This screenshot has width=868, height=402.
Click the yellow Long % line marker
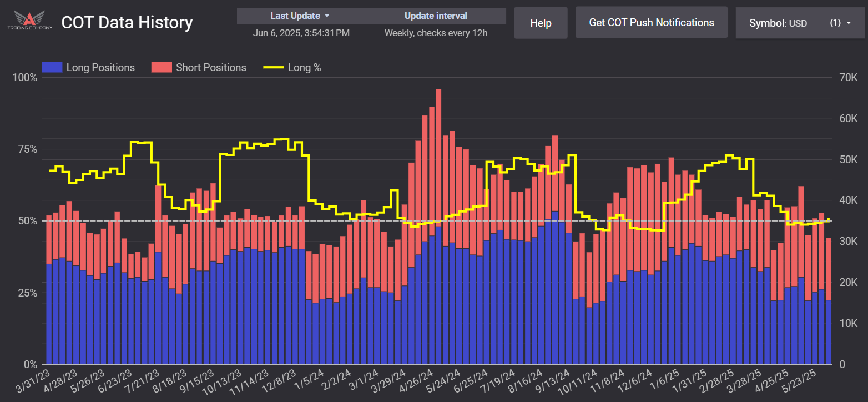[x=272, y=68]
